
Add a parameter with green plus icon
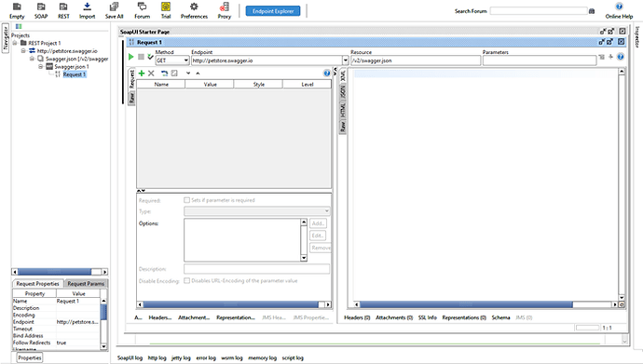click(x=142, y=74)
